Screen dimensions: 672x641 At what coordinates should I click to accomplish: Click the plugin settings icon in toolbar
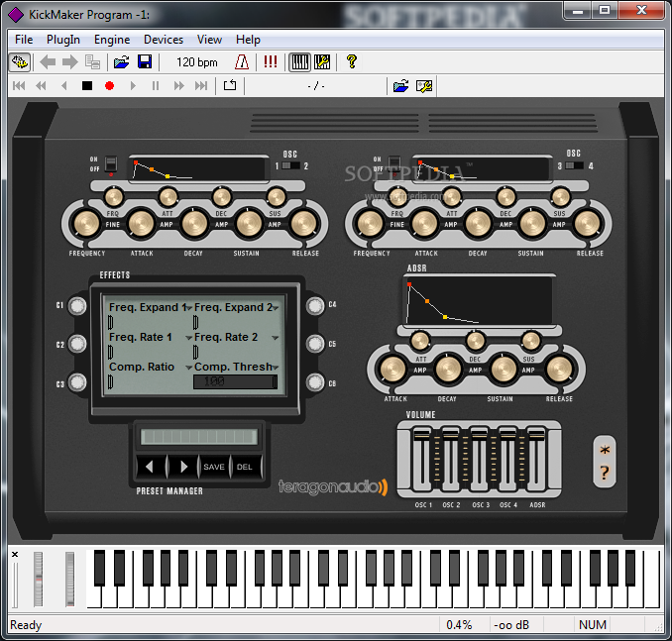pos(20,62)
